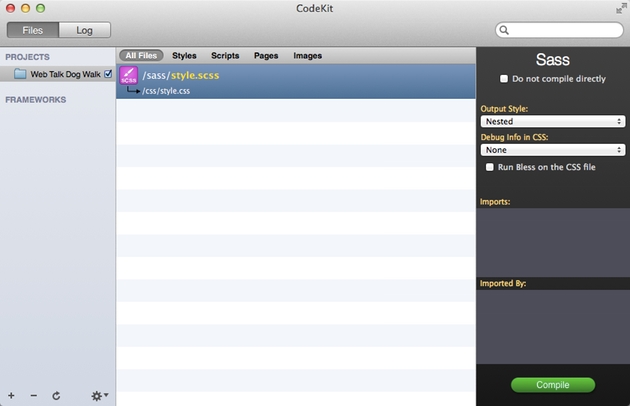Open the Output Style Nested dropdown
The width and height of the screenshot is (630, 406).
point(553,121)
